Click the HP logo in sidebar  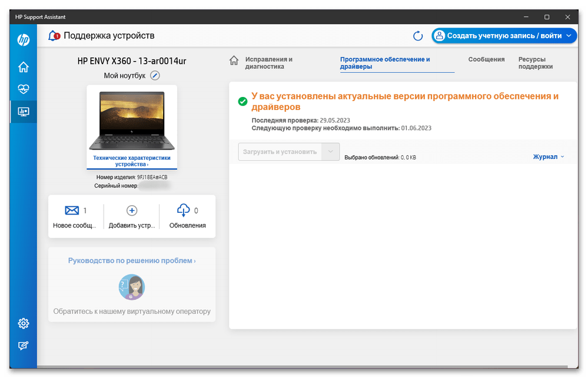[x=24, y=40]
